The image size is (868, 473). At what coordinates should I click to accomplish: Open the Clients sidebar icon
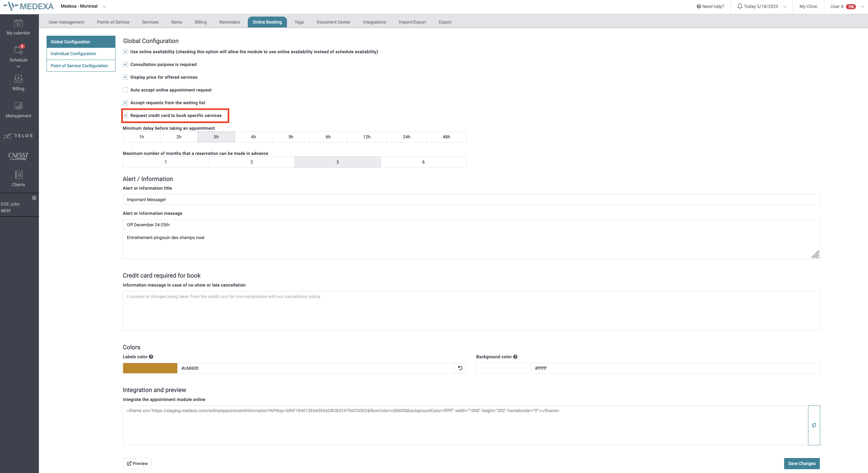coord(18,175)
